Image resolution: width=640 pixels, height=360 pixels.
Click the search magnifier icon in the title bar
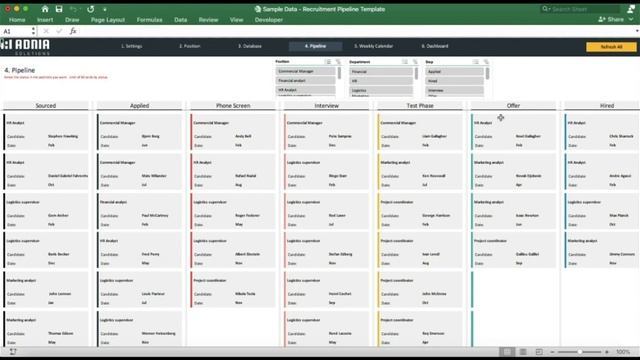click(545, 9)
